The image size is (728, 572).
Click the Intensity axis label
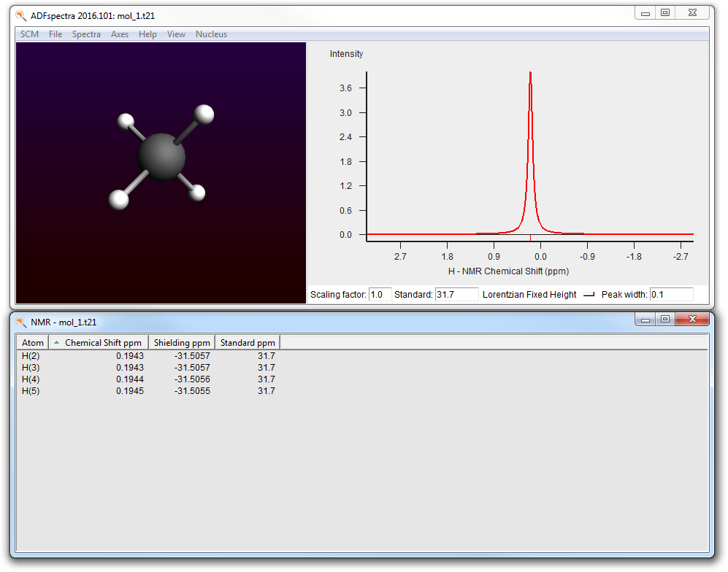click(346, 54)
